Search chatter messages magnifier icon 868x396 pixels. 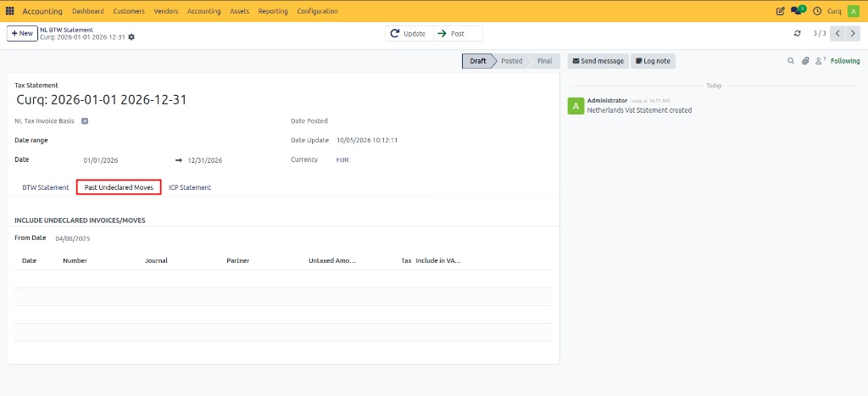click(x=791, y=61)
